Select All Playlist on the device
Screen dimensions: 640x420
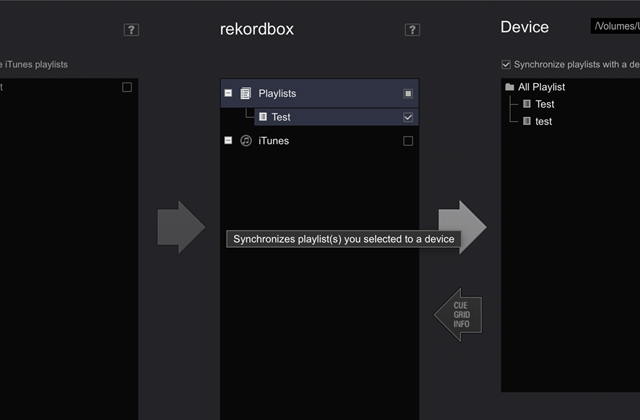[x=541, y=87]
